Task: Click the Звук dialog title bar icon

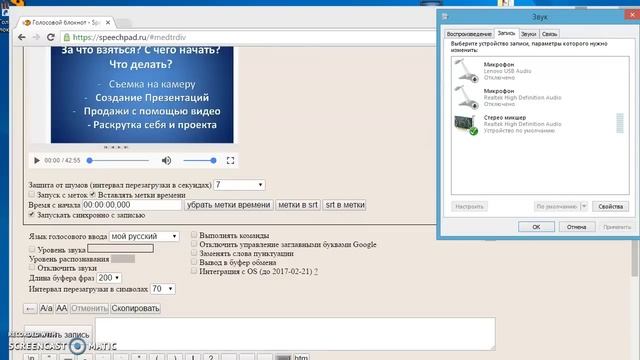Action: coord(445,16)
